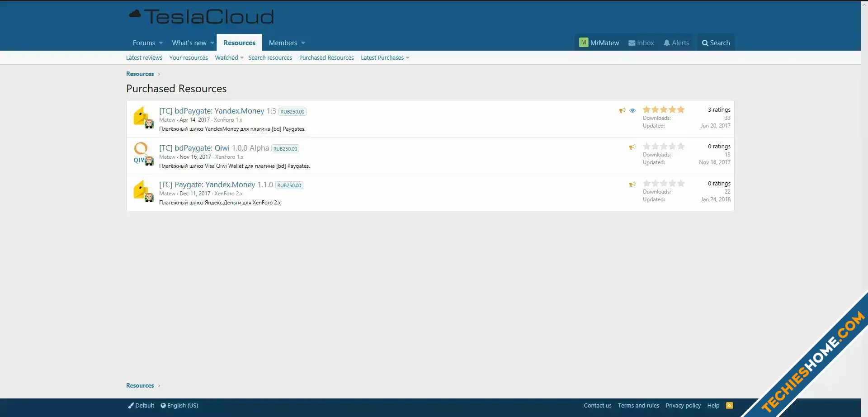Open Terms and rules footer link
Image resolution: width=868 pixels, height=417 pixels.
(638, 406)
